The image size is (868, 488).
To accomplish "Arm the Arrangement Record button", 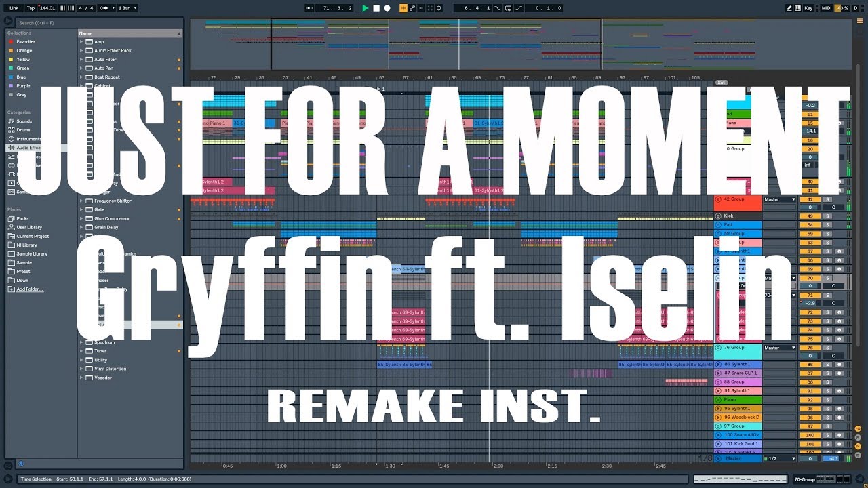I will [x=387, y=8].
